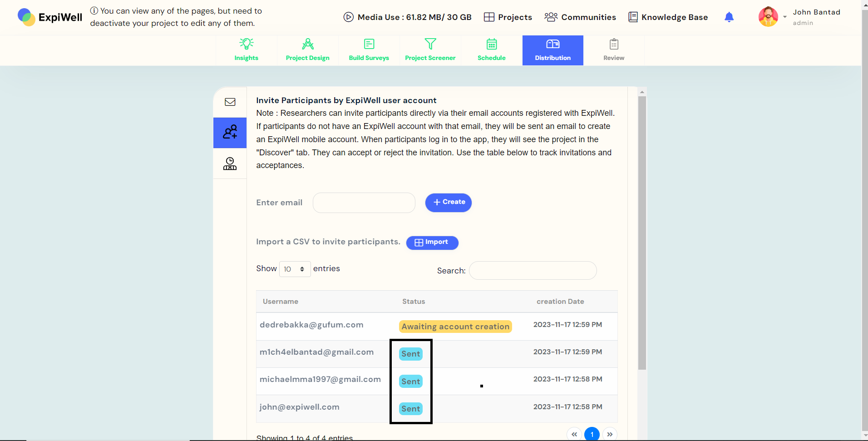Click john@expiwell.com username cell
The height and width of the screenshot is (441, 868).
point(300,407)
